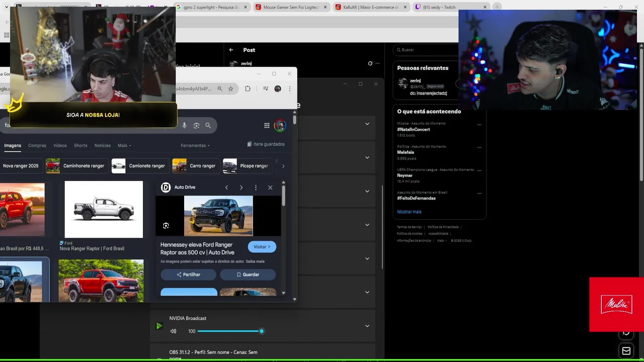The image size is (644, 362).
Task: Open the Ferramentas dropdown
Action: coord(195,146)
